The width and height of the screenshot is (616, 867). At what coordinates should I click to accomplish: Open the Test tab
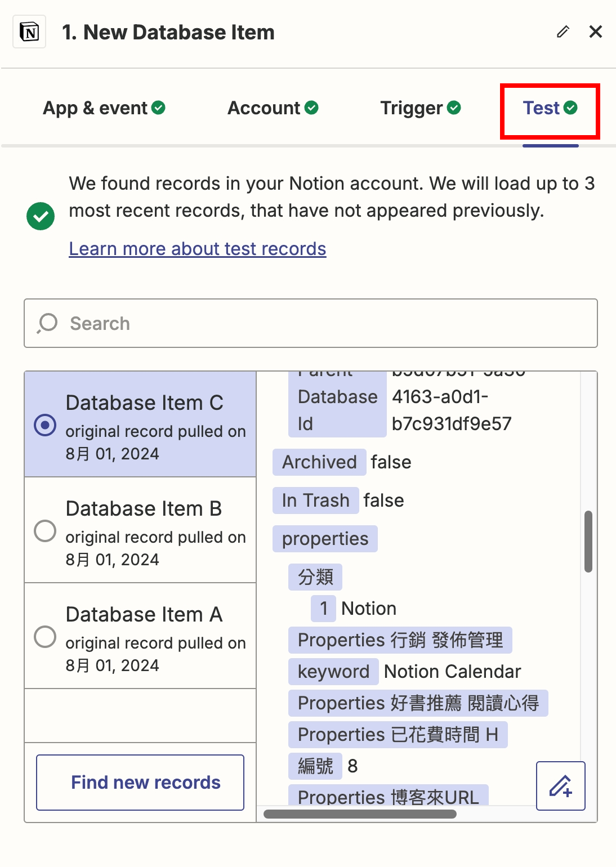coord(550,108)
